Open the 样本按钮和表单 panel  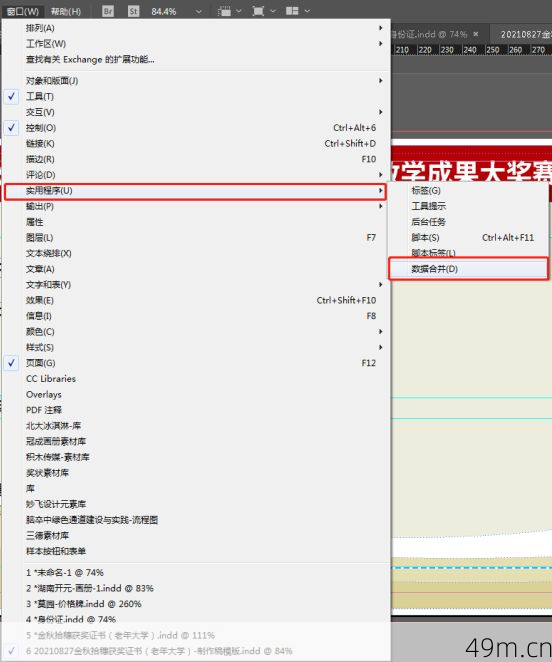[196, 551]
